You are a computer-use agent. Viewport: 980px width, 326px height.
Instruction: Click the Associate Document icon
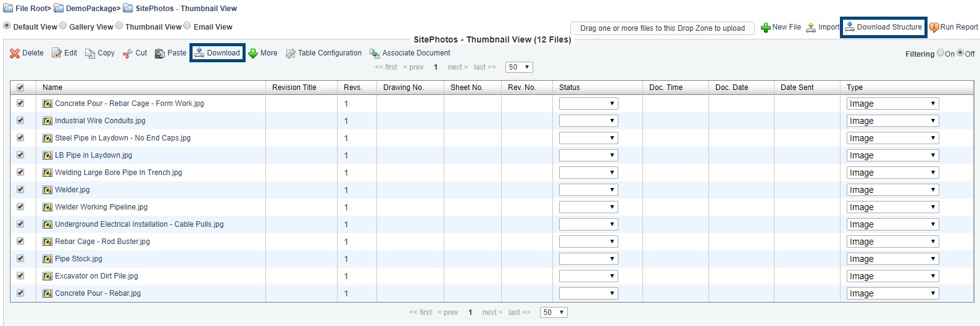(x=375, y=54)
